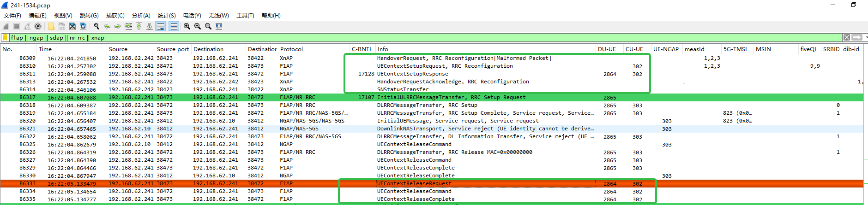This screenshot has height=205, width=868.
Task: Select packet 86313 HandoverRequestAcknowledge row
Action: coord(432,82)
